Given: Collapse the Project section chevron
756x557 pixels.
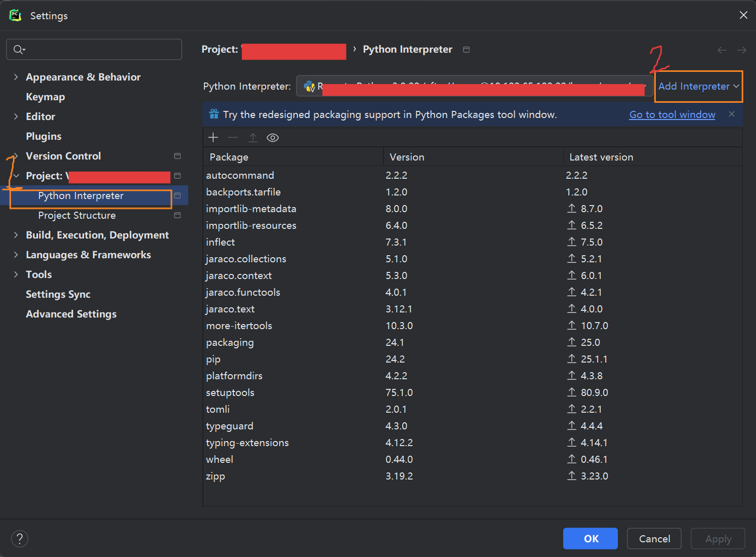Looking at the screenshot, I should tap(16, 176).
